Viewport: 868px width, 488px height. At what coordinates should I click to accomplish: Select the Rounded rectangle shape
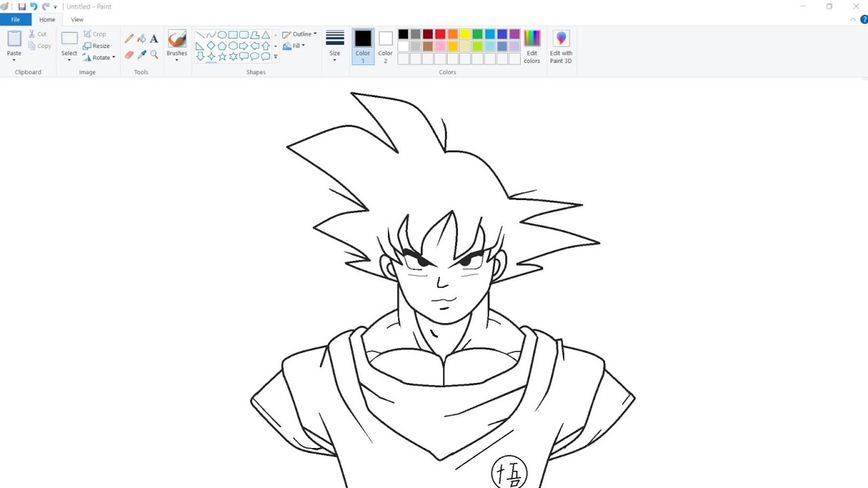tap(244, 35)
